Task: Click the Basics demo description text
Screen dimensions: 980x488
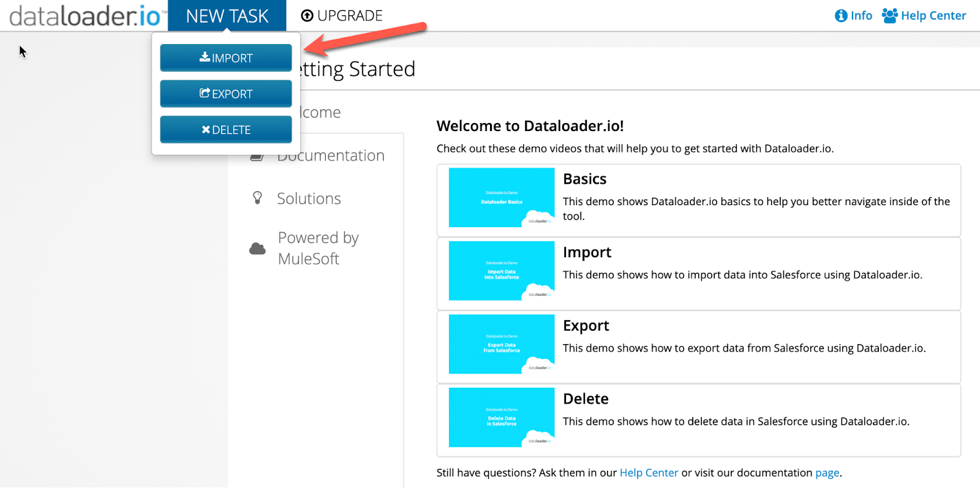Action: tap(756, 209)
